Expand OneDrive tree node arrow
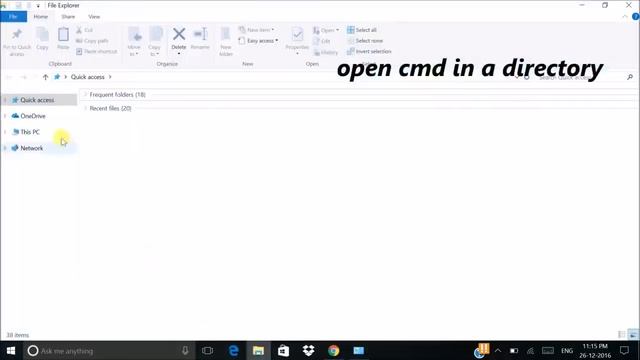Image resolution: width=640 pixels, height=360 pixels. click(x=5, y=116)
